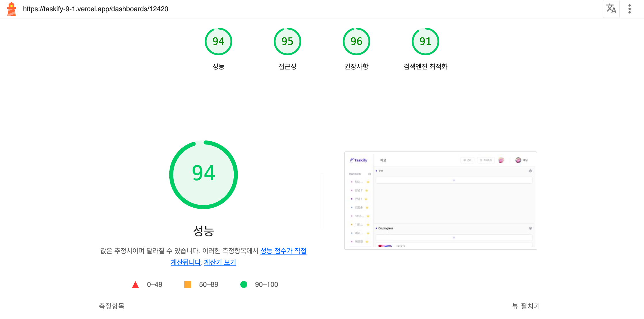Click the 측정항목 section heading
This screenshot has height=319, width=644.
112,306
